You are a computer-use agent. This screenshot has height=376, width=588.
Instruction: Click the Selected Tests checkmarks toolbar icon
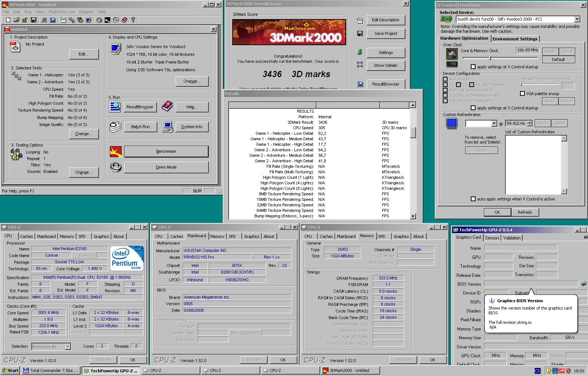72,20
